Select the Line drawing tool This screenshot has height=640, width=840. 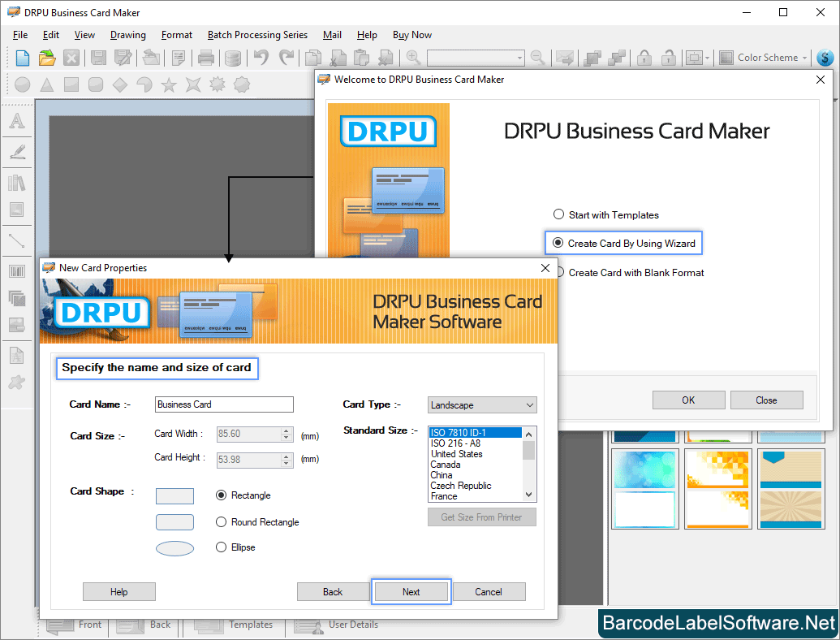(x=19, y=241)
